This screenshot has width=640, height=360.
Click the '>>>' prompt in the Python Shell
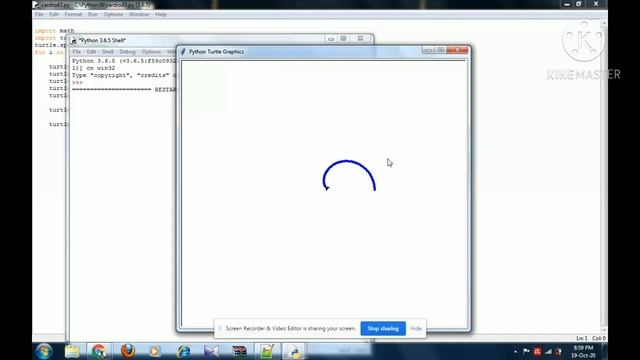(x=77, y=82)
